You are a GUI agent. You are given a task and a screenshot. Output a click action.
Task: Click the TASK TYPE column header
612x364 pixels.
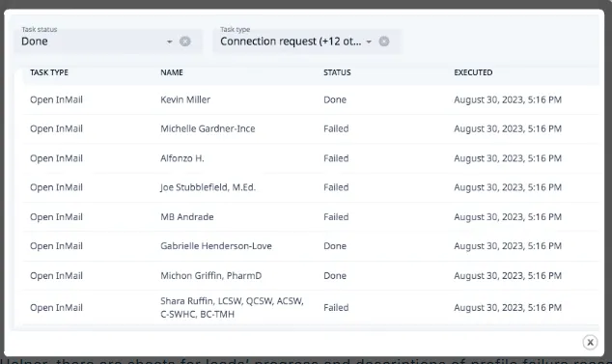coord(49,72)
